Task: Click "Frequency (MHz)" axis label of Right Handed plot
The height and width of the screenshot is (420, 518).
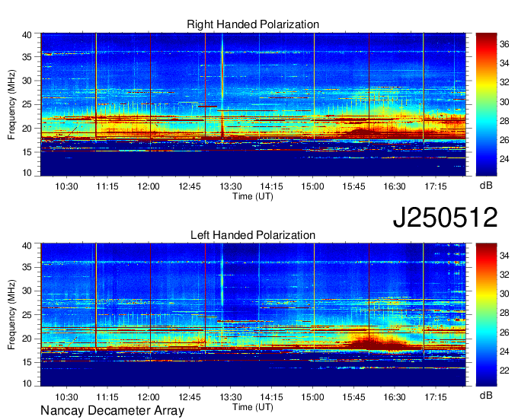Action: [x=11, y=104]
